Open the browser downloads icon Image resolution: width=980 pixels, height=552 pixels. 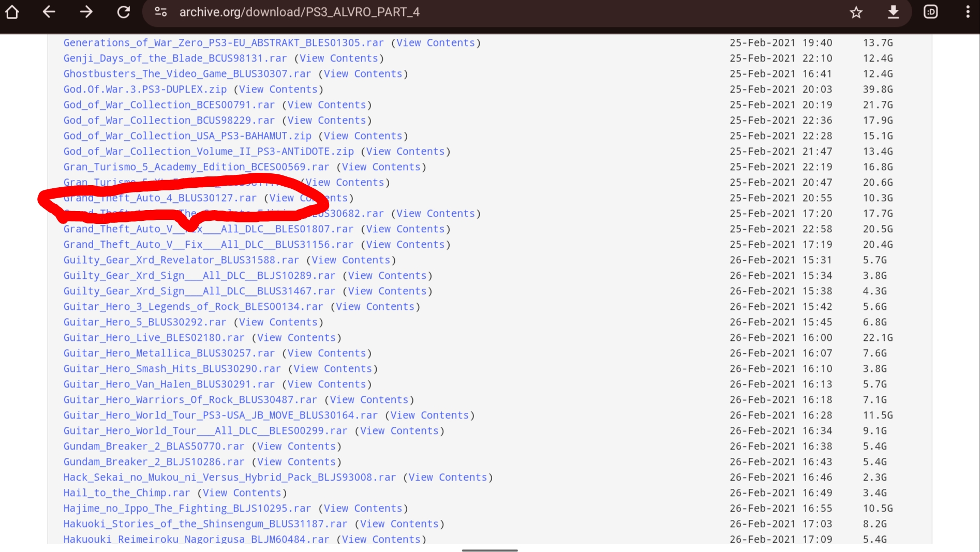coord(894,12)
